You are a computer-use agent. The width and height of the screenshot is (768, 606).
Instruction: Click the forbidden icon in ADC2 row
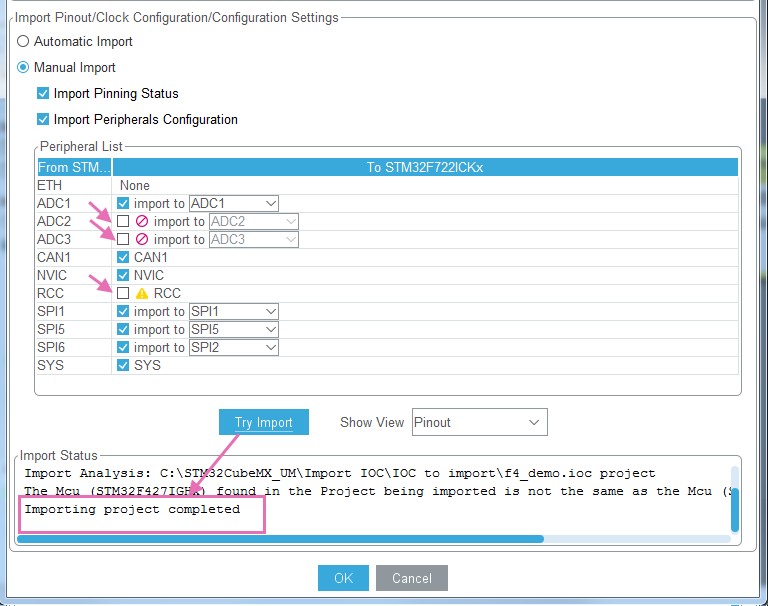click(x=142, y=221)
